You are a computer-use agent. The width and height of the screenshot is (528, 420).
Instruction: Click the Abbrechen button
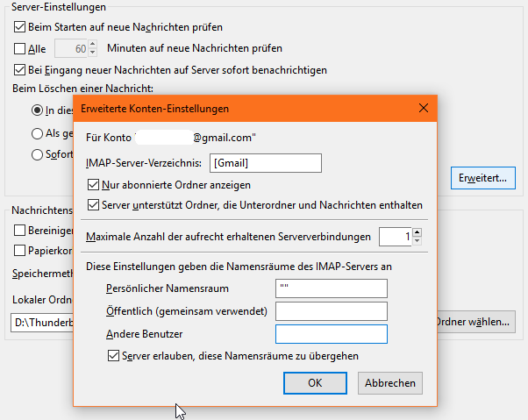[x=390, y=383]
